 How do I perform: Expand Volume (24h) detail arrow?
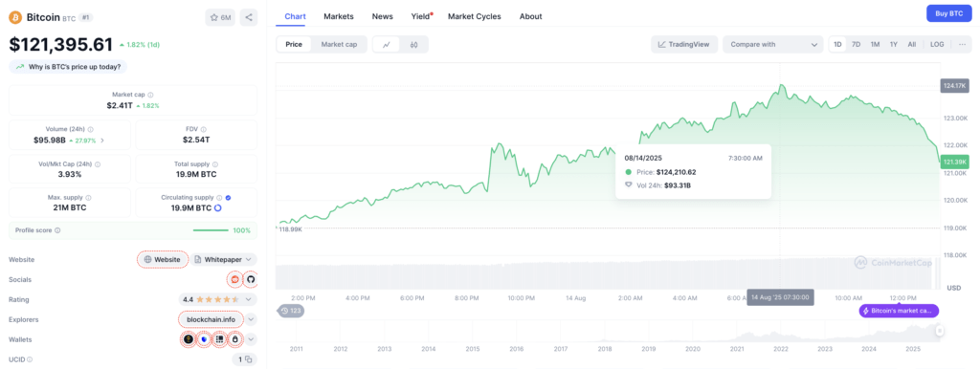pos(101,141)
